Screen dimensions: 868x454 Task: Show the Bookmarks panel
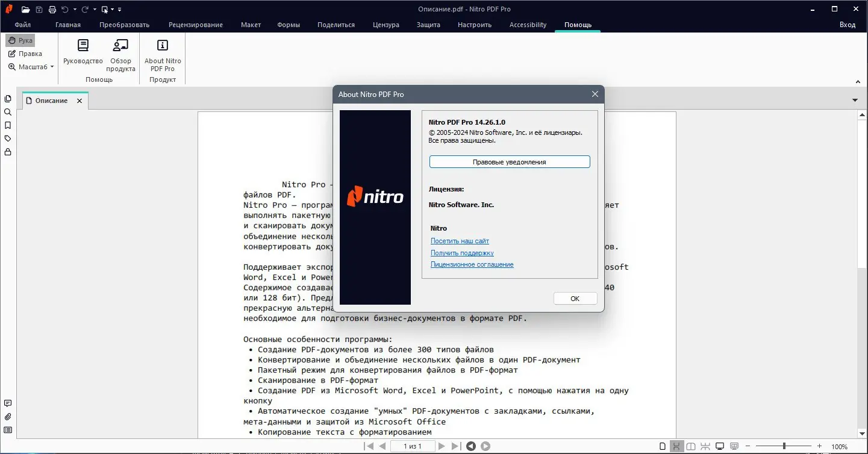pos(8,125)
